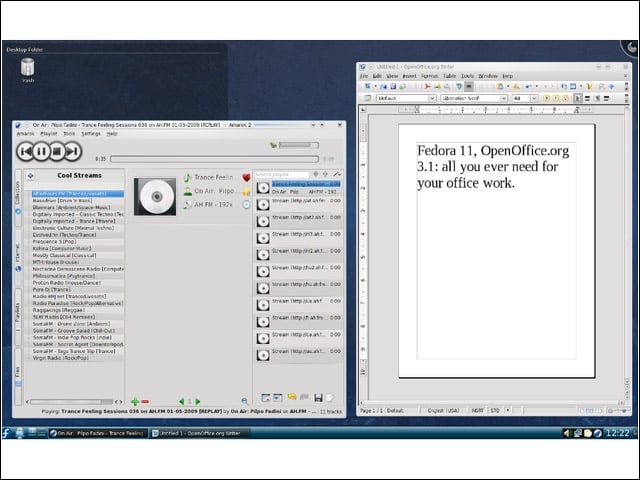The width and height of the screenshot is (640, 480).
Task: Open the New document dropdown arrow
Action: click(x=375, y=86)
